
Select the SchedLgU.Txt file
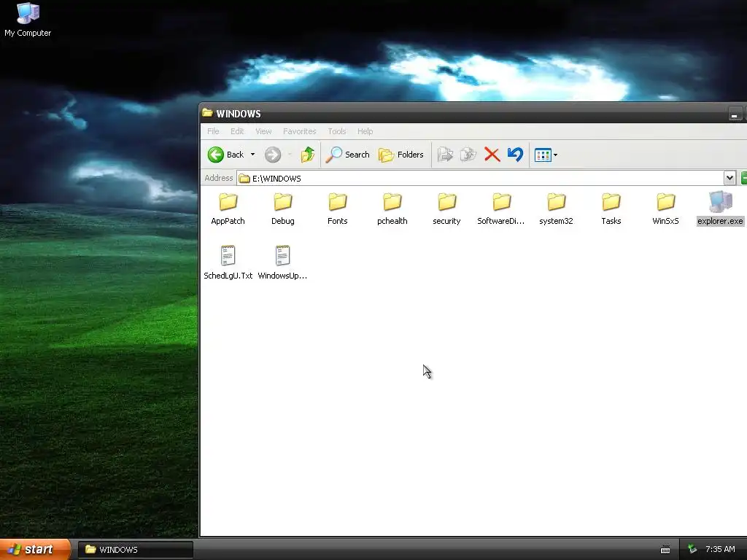tap(228, 262)
